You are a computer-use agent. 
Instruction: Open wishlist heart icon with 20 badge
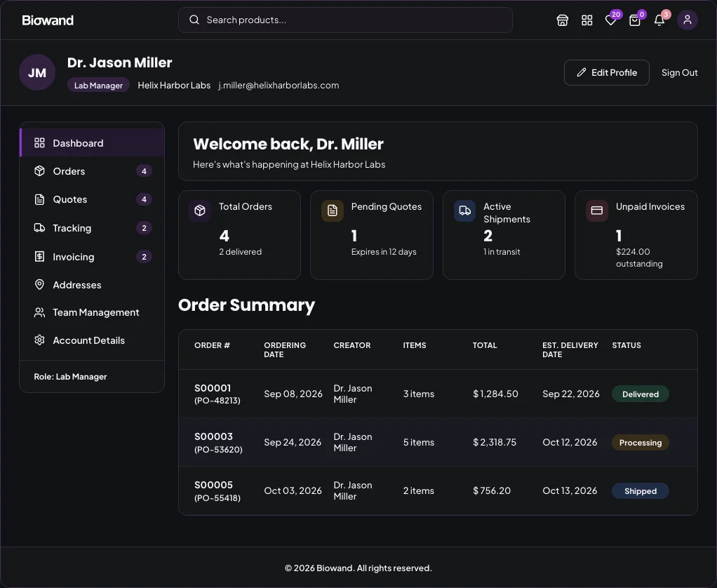611,20
